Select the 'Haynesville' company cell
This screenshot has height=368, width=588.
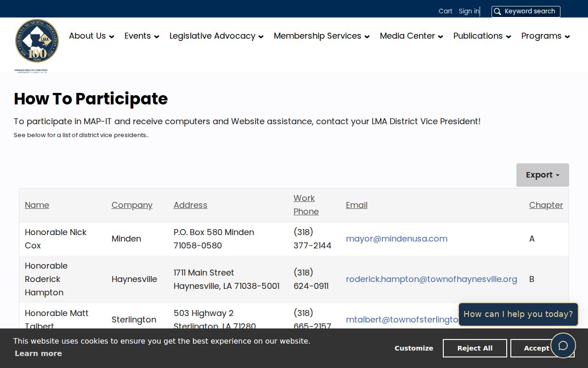(x=137, y=279)
